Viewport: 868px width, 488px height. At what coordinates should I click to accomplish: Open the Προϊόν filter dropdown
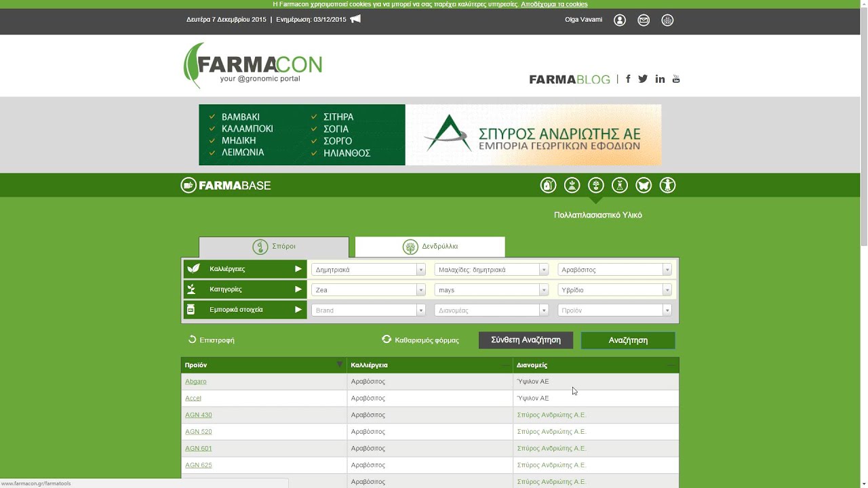tap(614, 310)
